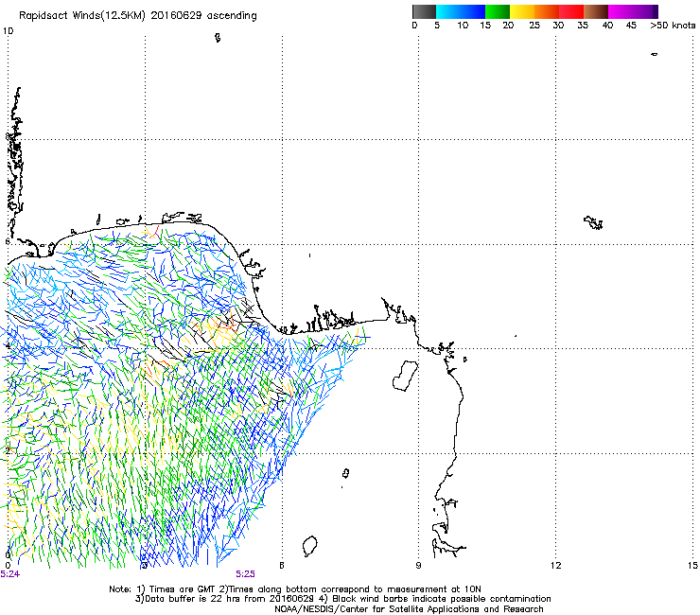Screen dimensions: 700x615
Task: Pick the red 30-35 knots legend swatch
Action: pyautogui.click(x=571, y=11)
